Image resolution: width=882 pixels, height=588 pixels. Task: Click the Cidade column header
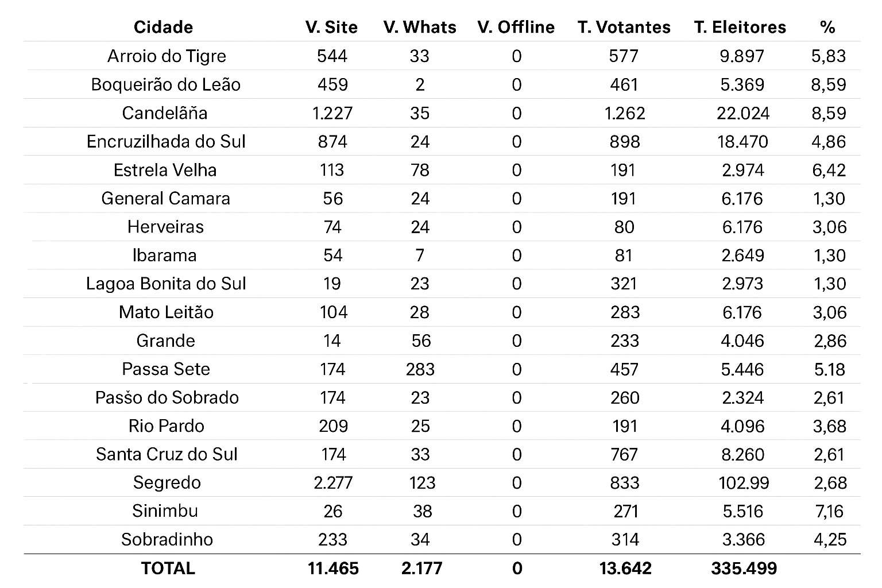(x=163, y=27)
